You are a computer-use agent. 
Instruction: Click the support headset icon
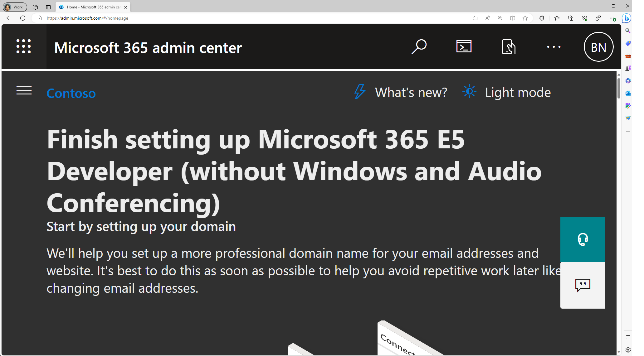click(x=582, y=239)
